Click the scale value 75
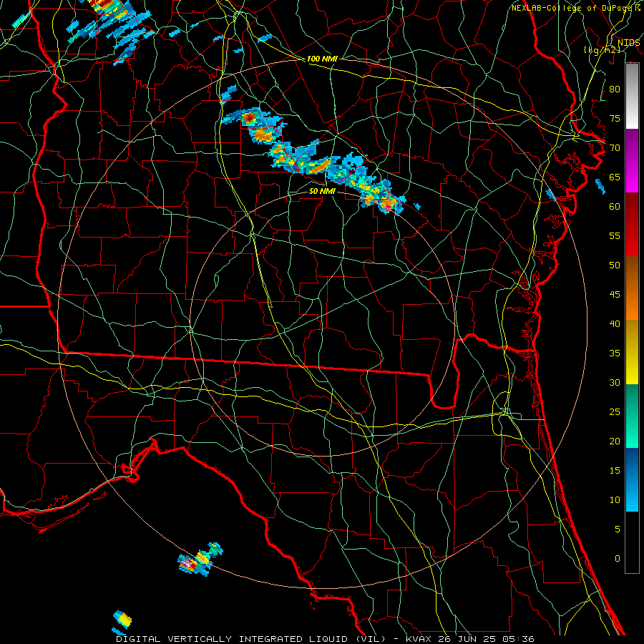This screenshot has height=644, width=644. pyautogui.click(x=615, y=118)
